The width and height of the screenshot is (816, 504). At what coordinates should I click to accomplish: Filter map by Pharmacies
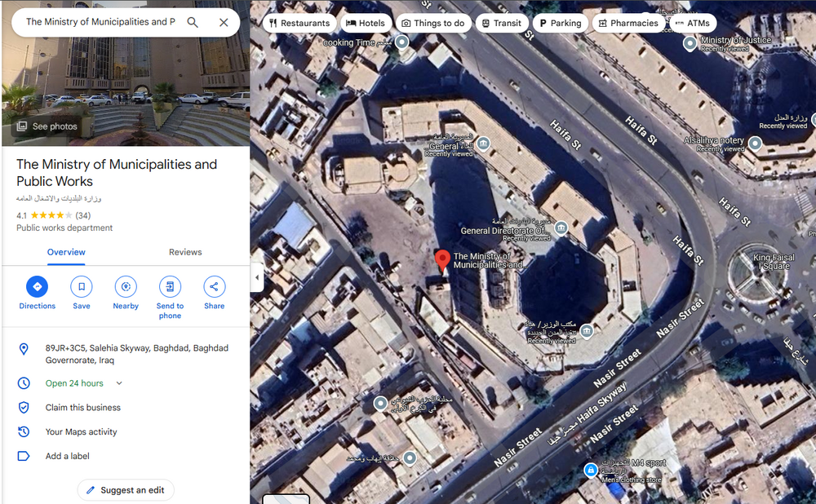[628, 23]
